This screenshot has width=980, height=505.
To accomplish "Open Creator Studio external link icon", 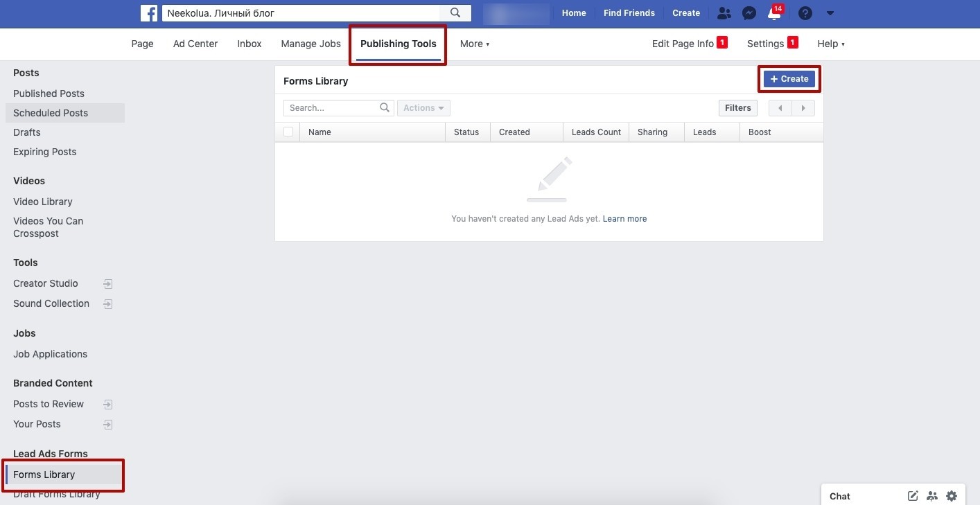I will point(107,284).
